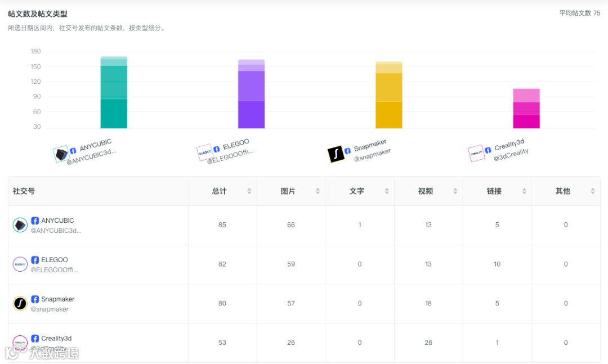The image size is (608, 364).
Task: Sort table by 链接 column arrows
Action: tap(524, 191)
